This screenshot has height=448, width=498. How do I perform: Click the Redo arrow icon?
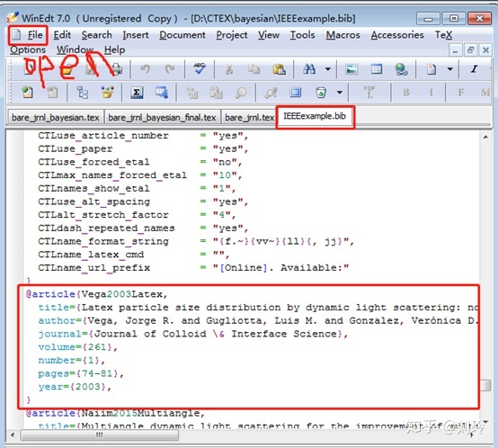170,69
